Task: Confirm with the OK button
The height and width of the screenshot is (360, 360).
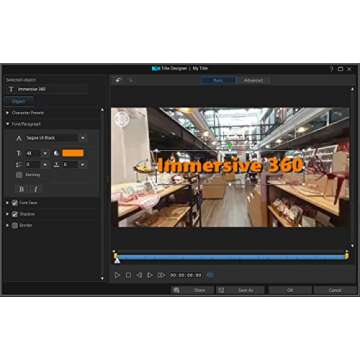Action: click(290, 290)
